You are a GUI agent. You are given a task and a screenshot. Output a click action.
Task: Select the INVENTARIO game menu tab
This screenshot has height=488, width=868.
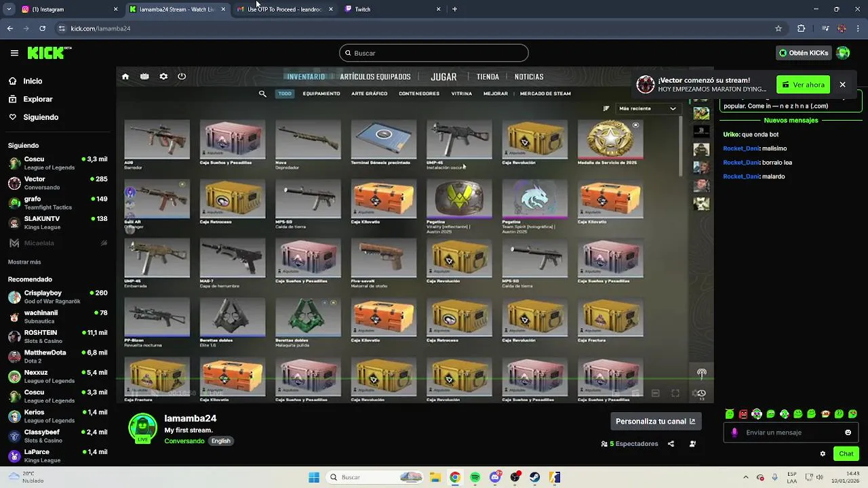point(306,77)
